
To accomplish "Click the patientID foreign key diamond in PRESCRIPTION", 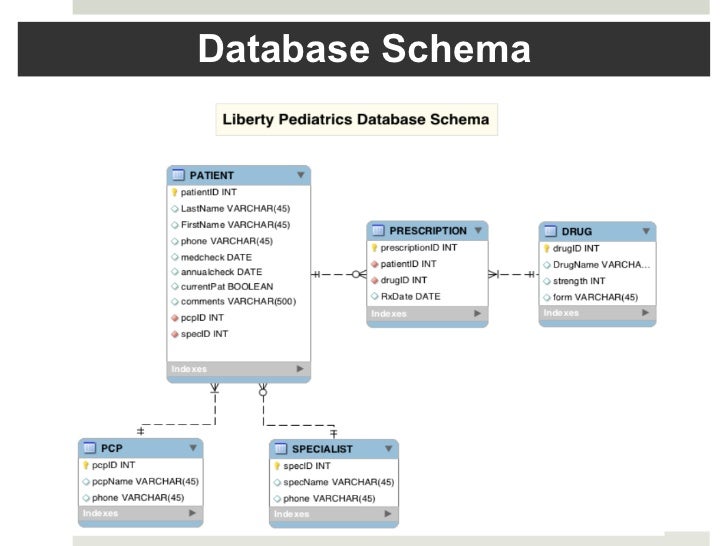I will 375,264.
